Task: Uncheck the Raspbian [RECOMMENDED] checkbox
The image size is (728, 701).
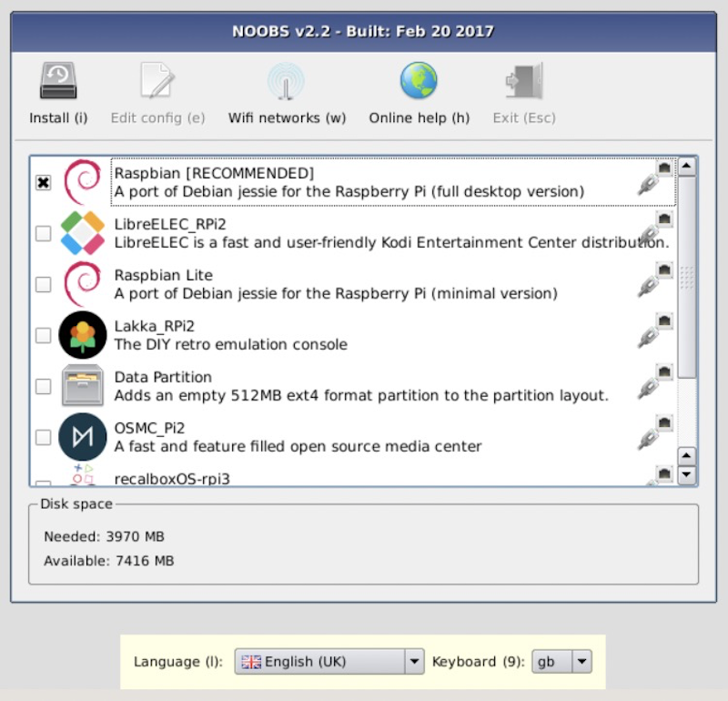Action: coord(43,183)
